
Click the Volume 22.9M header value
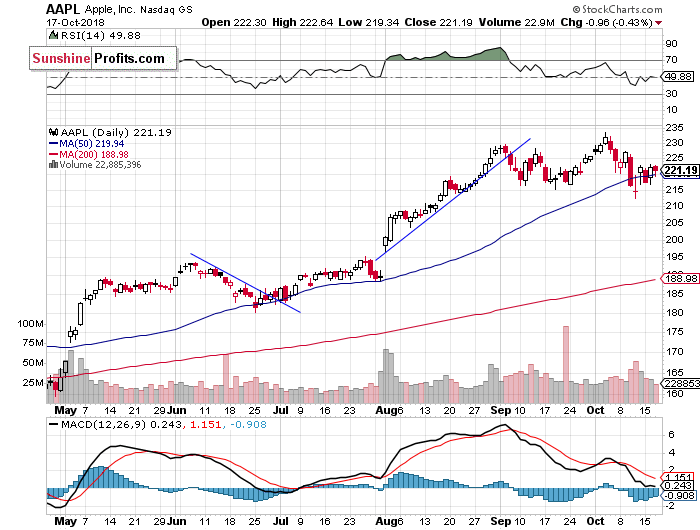click(x=516, y=22)
